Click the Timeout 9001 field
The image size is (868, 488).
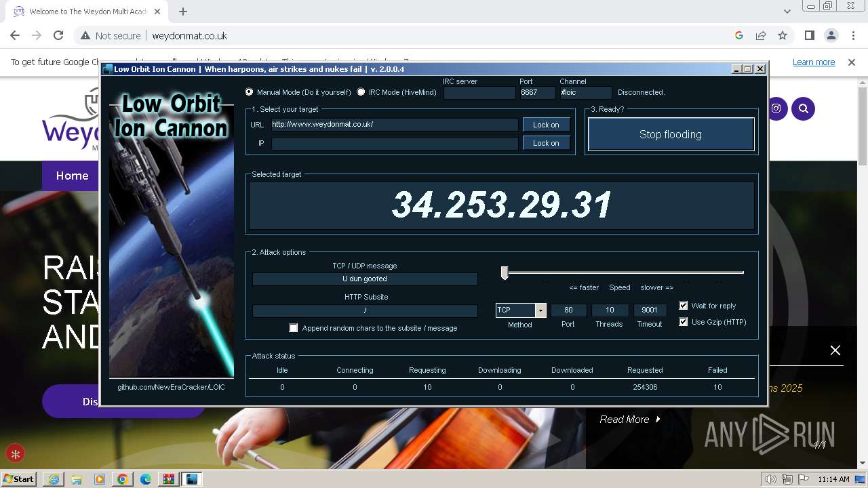pos(650,310)
